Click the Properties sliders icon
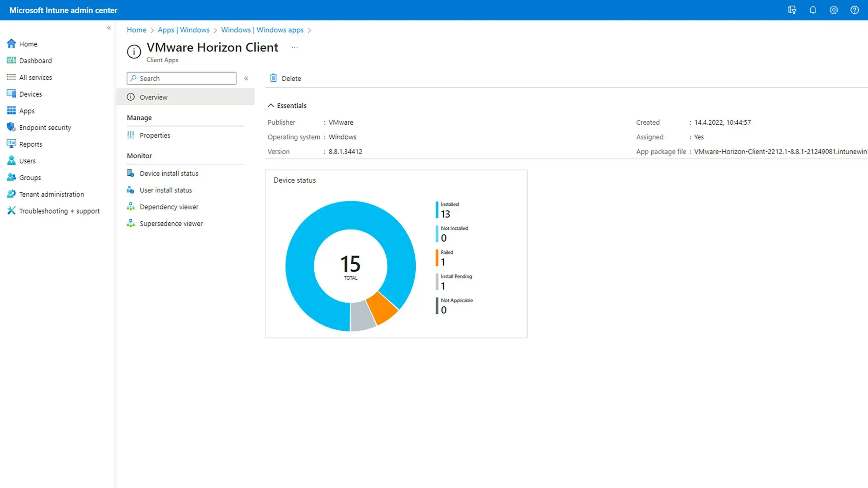The width and height of the screenshot is (868, 488). [x=131, y=135]
